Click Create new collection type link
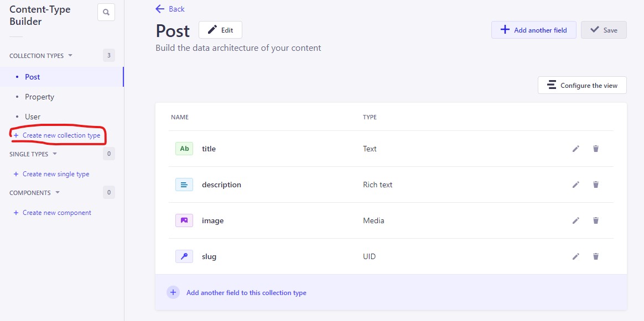644x321 pixels. click(x=61, y=135)
